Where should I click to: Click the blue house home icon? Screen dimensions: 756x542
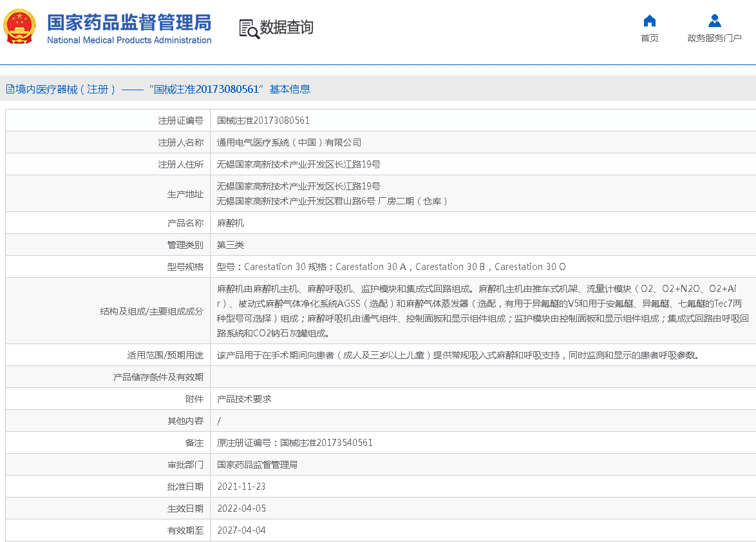[x=649, y=21]
